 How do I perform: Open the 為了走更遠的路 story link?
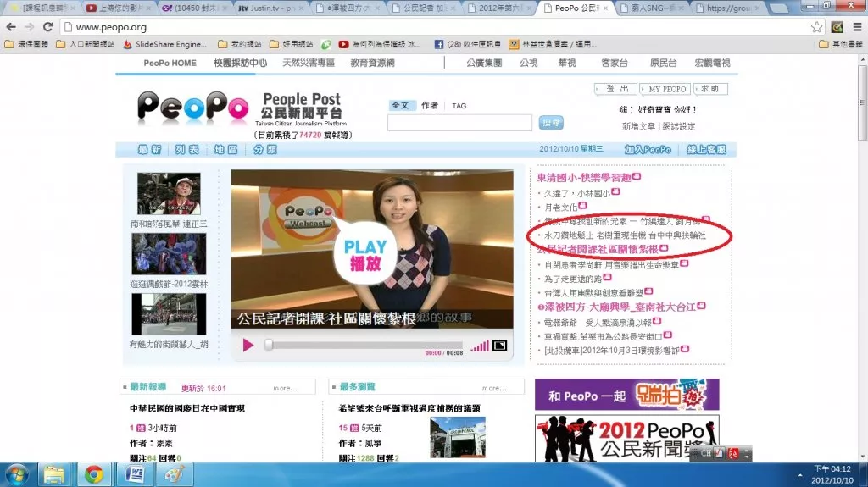(572, 279)
